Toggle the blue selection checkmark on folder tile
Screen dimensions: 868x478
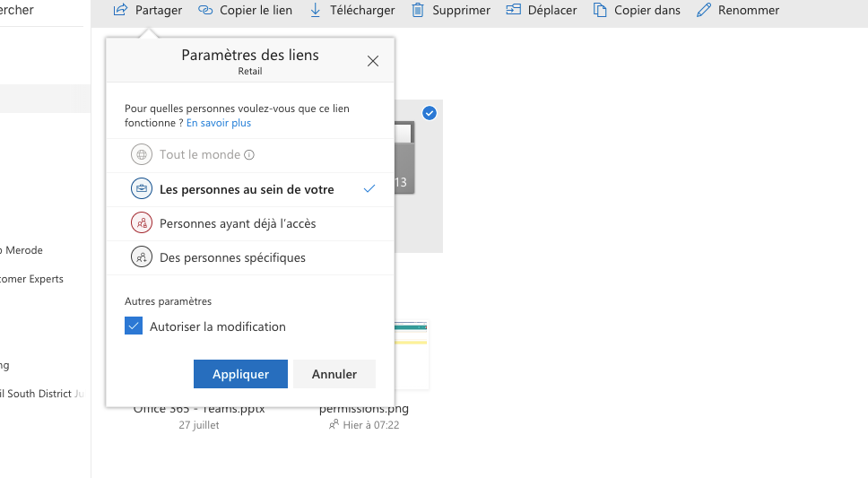(x=429, y=113)
